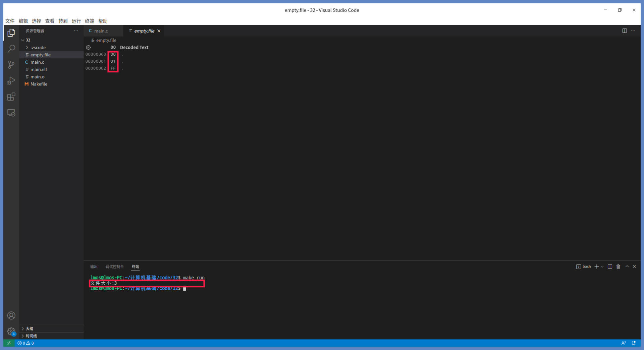Open the Extensions view
This screenshot has height=350, width=644.
[x=11, y=97]
